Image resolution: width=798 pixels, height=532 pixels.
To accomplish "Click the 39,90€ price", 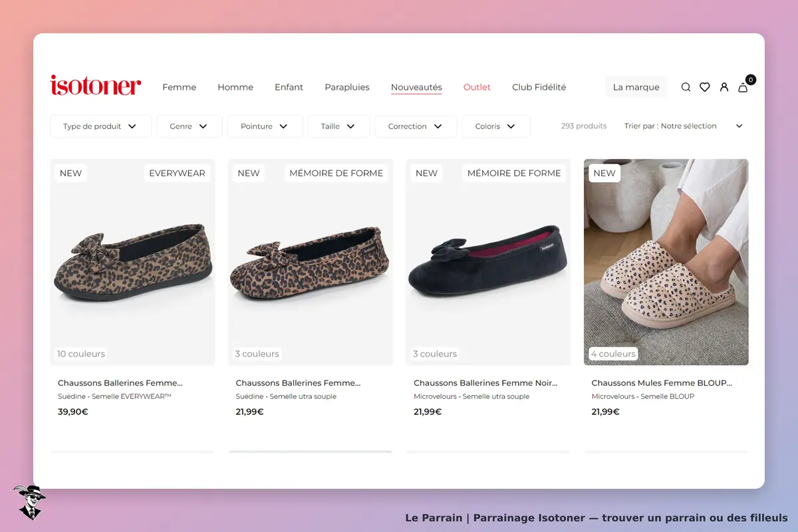I will [73, 412].
